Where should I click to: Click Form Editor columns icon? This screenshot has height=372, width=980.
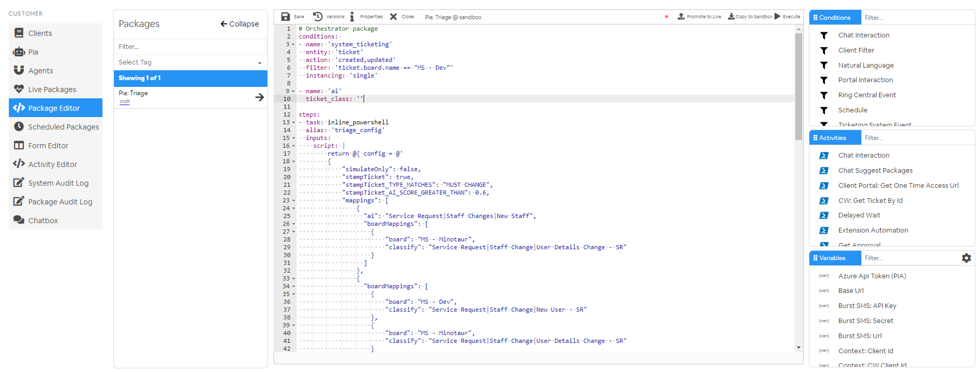(19, 145)
